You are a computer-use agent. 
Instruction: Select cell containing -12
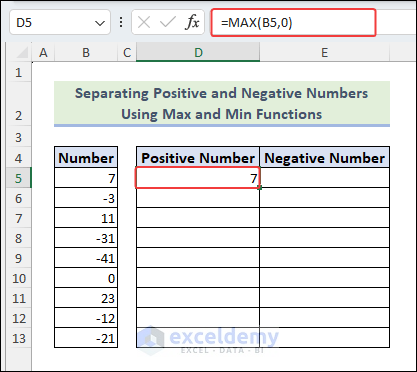point(86,318)
